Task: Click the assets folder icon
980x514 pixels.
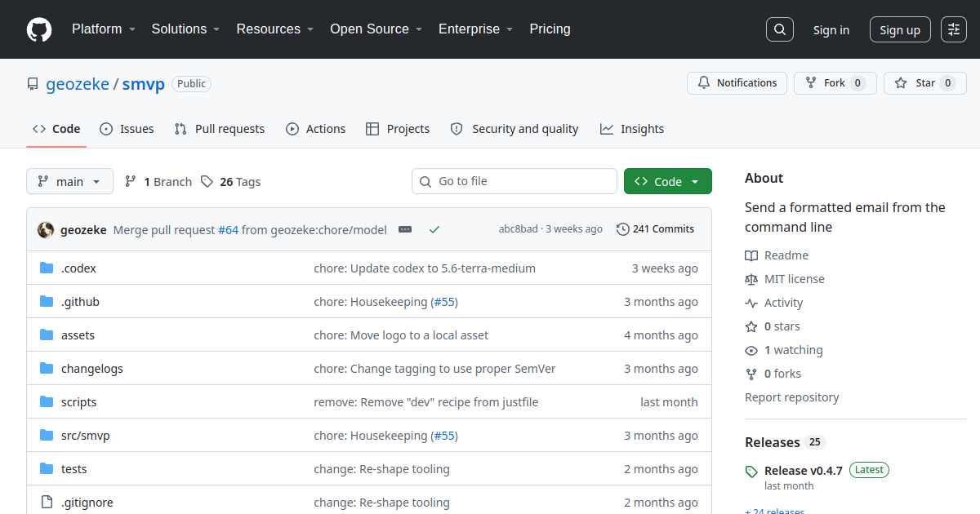Action: click(47, 335)
